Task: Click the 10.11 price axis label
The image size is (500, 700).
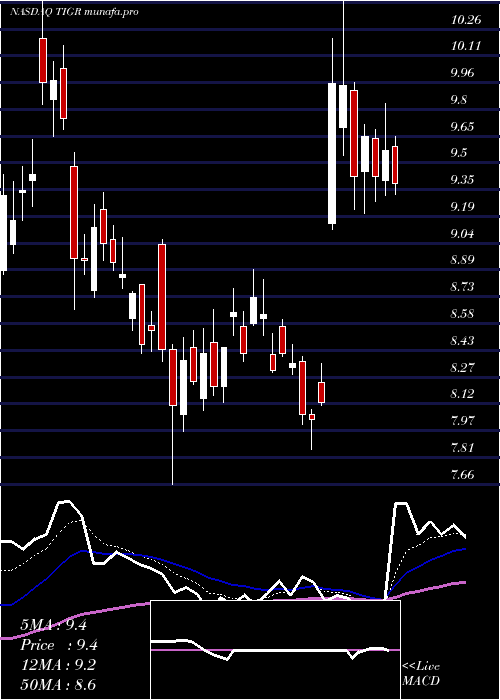Action: pyautogui.click(x=466, y=46)
